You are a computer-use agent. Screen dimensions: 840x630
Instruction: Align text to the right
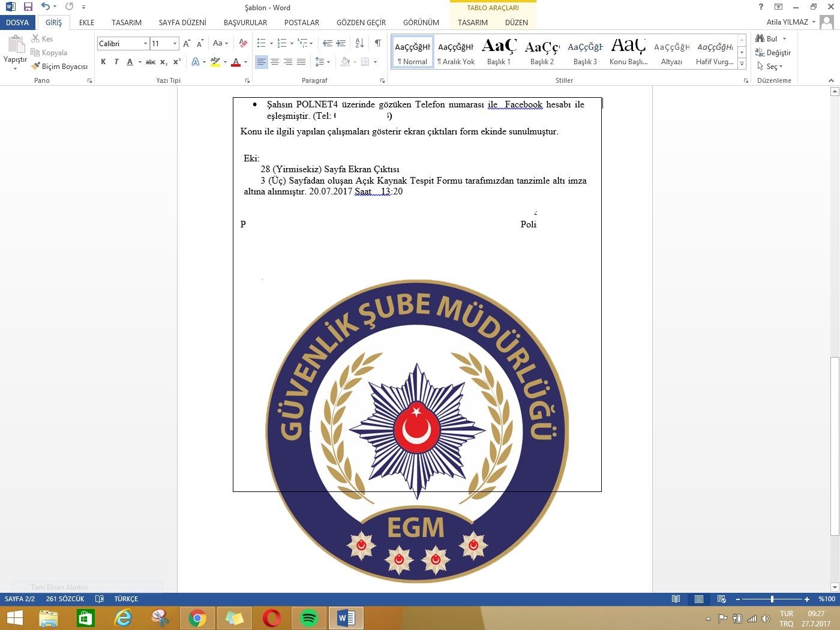(x=288, y=62)
